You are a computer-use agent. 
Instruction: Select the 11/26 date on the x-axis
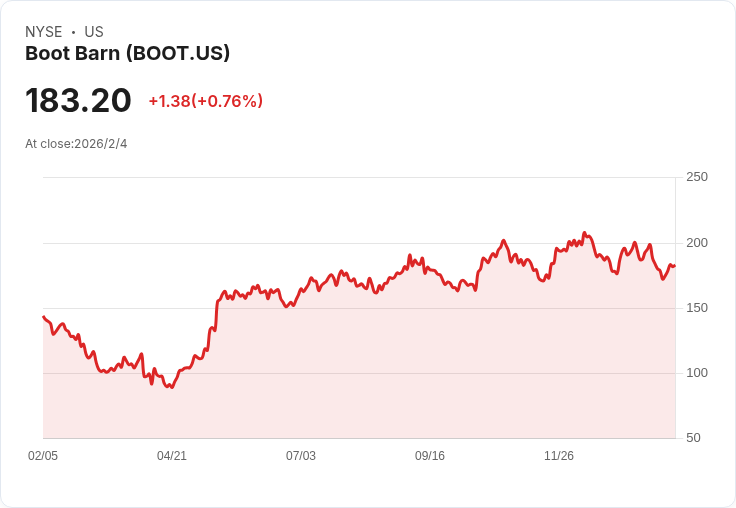pos(559,455)
